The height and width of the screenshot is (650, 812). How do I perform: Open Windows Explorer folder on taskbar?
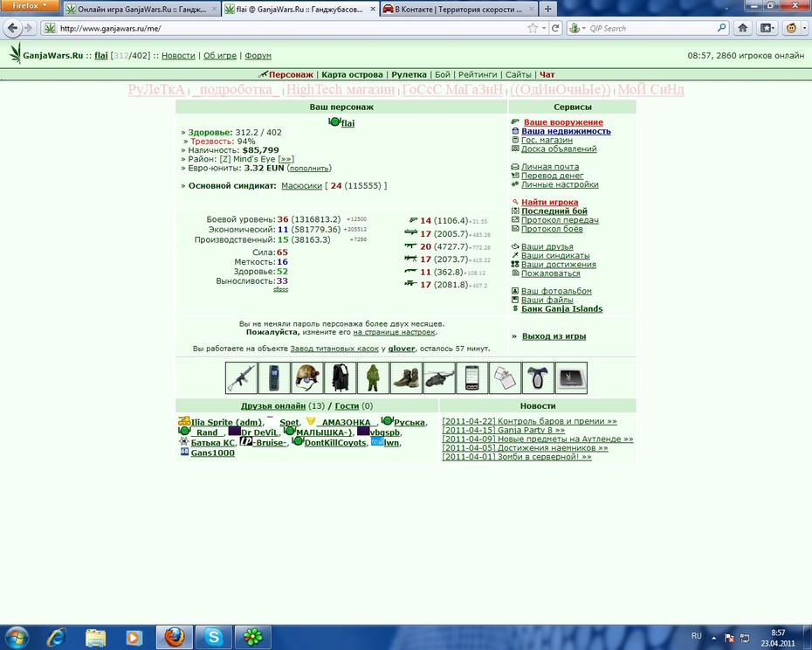pos(95,637)
